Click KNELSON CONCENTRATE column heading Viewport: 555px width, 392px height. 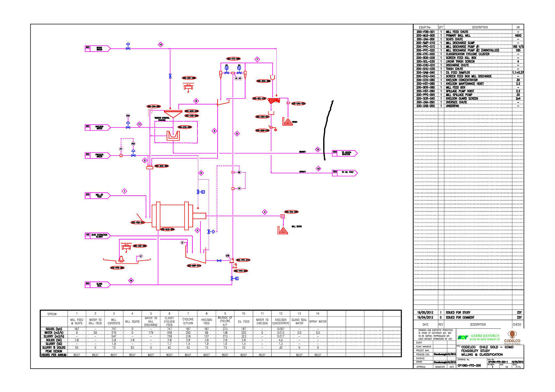point(280,321)
